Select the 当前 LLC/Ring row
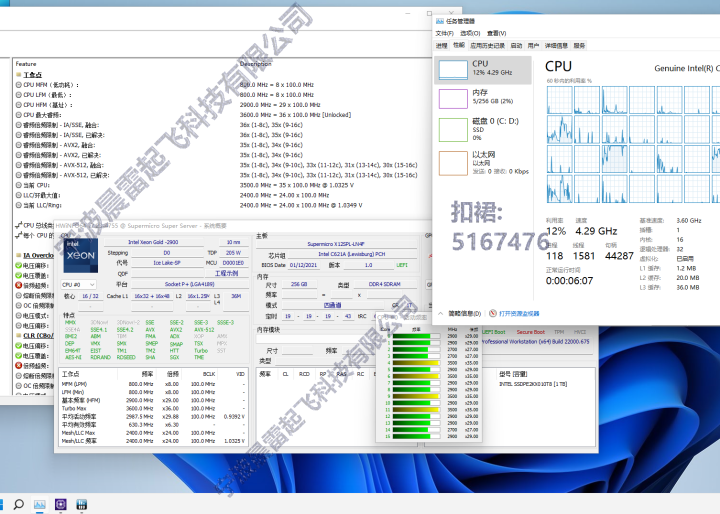720x514 pixels. tap(220, 205)
